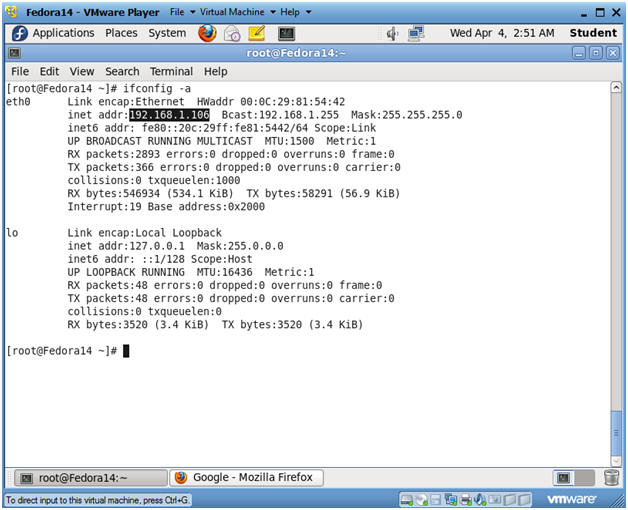Click inet addr:127.0.0.1 text
628x510 pixels.
(x=126, y=246)
